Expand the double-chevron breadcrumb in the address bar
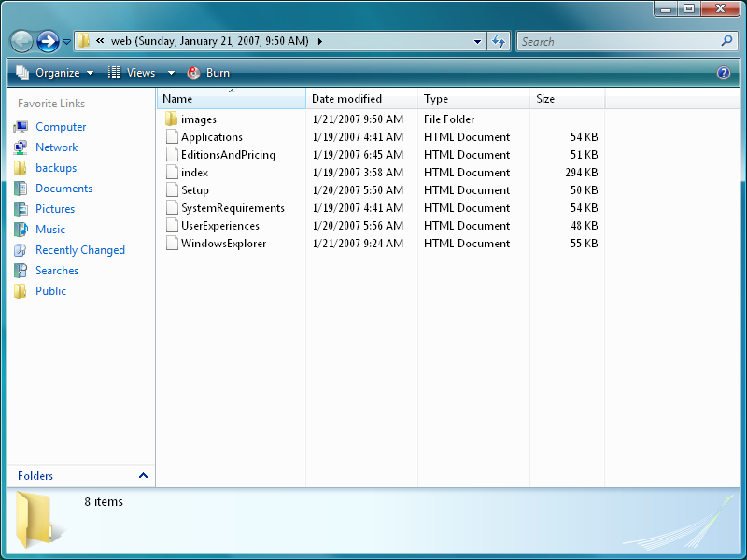This screenshot has height=560, width=747. click(100, 41)
